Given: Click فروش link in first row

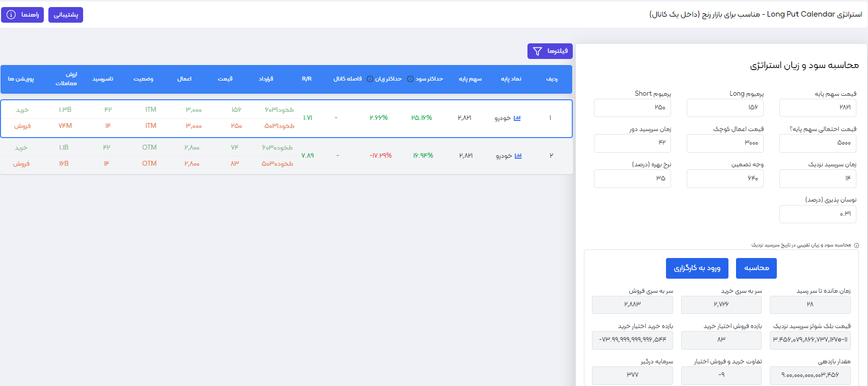Looking at the screenshot, I should 22,126.
